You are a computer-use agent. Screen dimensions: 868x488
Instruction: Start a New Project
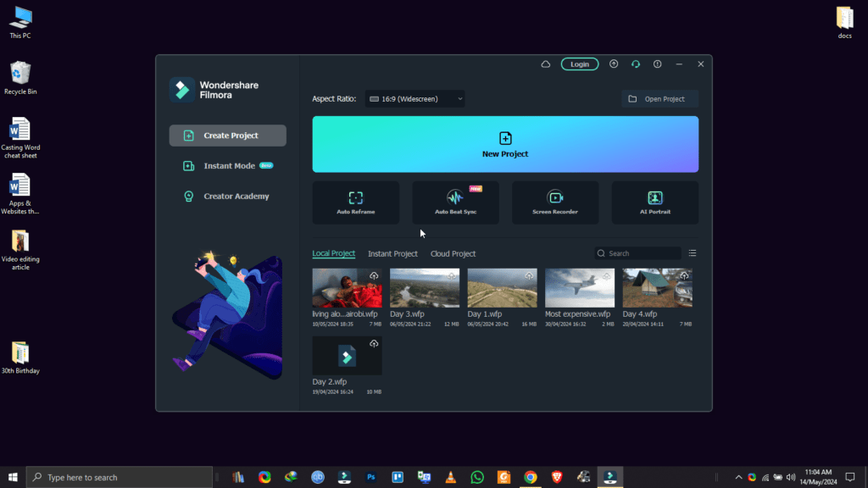(x=505, y=144)
